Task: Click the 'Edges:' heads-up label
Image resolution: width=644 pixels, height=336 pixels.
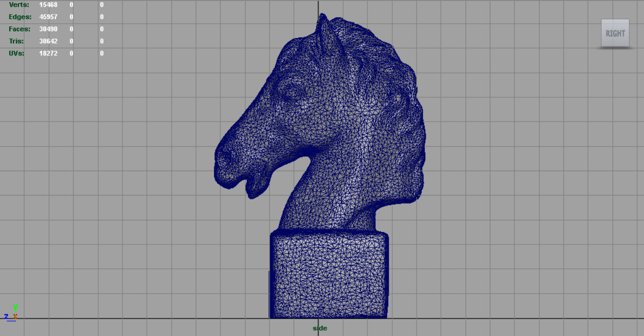Action: 20,17
